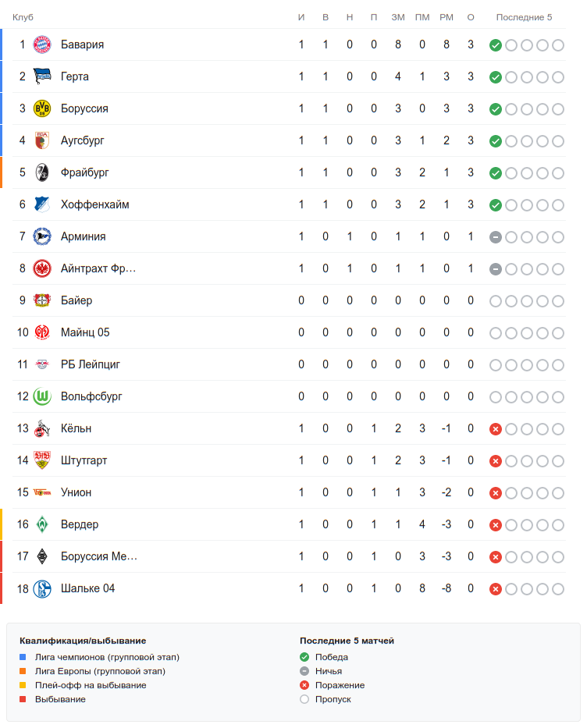The height and width of the screenshot is (728, 587).
Task: Click the Герта club crest
Action: click(x=42, y=76)
